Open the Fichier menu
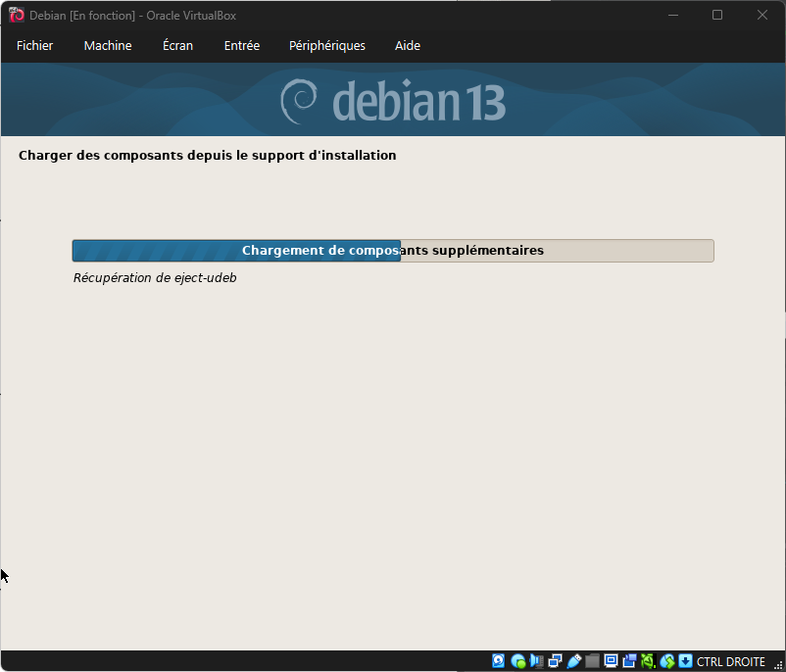The height and width of the screenshot is (672, 786). (x=35, y=46)
